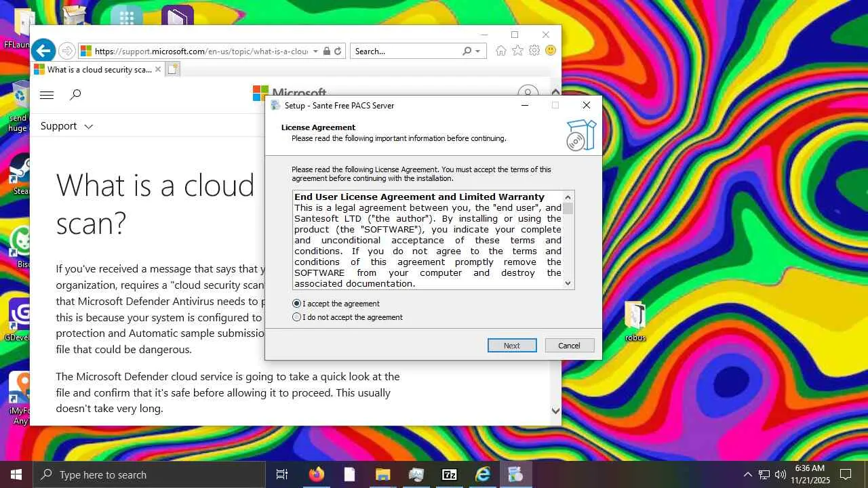Switch to Internet Explorer on the taskbar

coord(483,474)
